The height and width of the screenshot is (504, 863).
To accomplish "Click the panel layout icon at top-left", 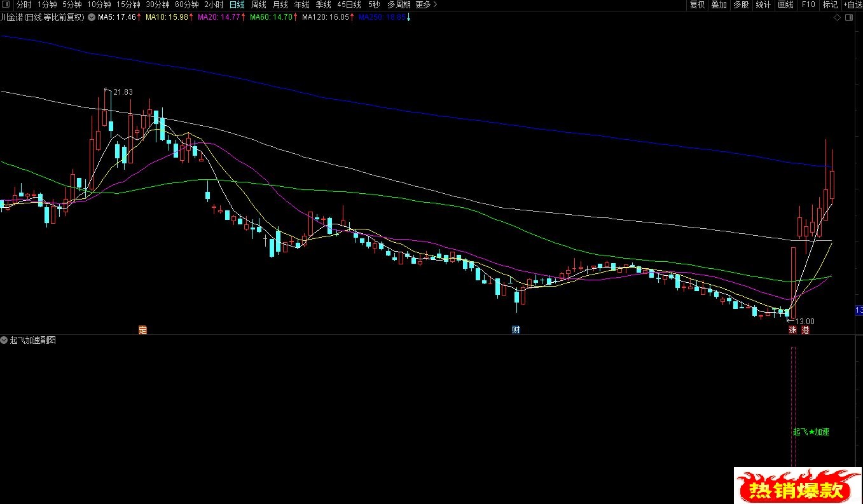I will point(6,4).
